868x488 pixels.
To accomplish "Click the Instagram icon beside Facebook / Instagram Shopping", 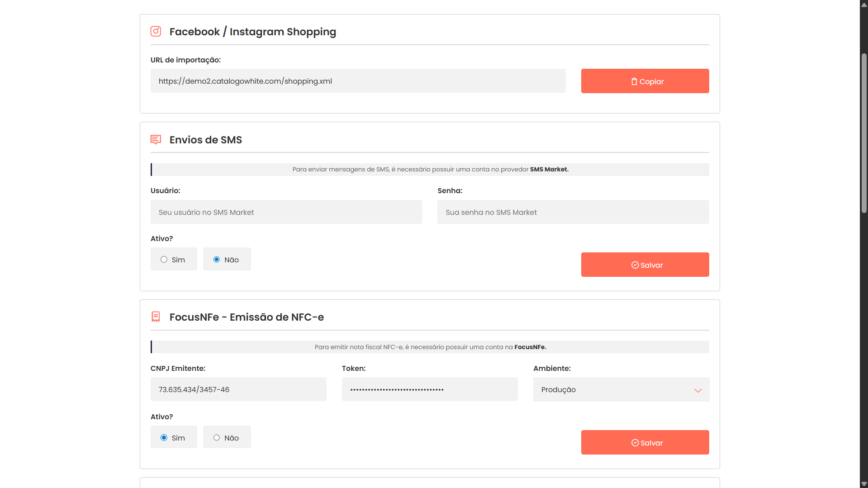I will pyautogui.click(x=156, y=31).
